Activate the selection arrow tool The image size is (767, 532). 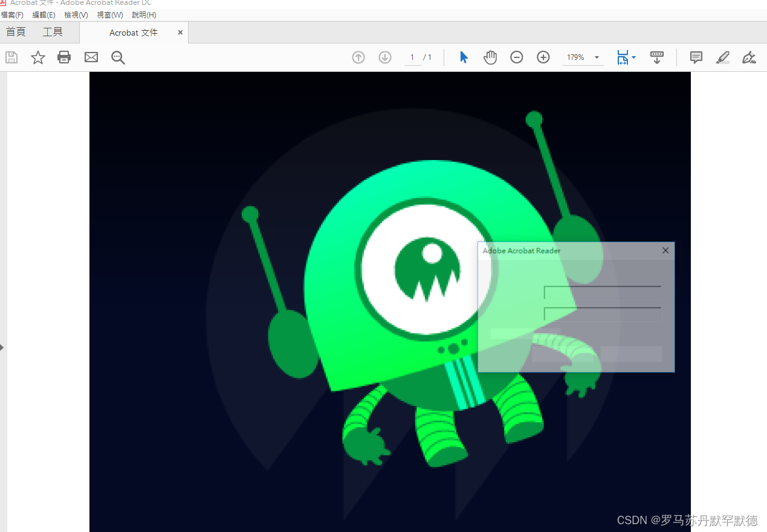[x=464, y=57]
